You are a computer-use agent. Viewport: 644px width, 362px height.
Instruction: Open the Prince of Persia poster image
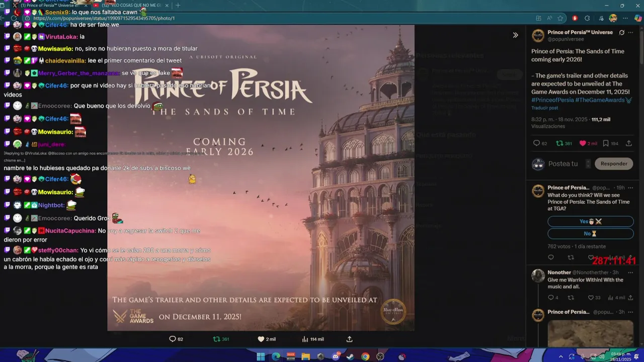tap(261, 178)
